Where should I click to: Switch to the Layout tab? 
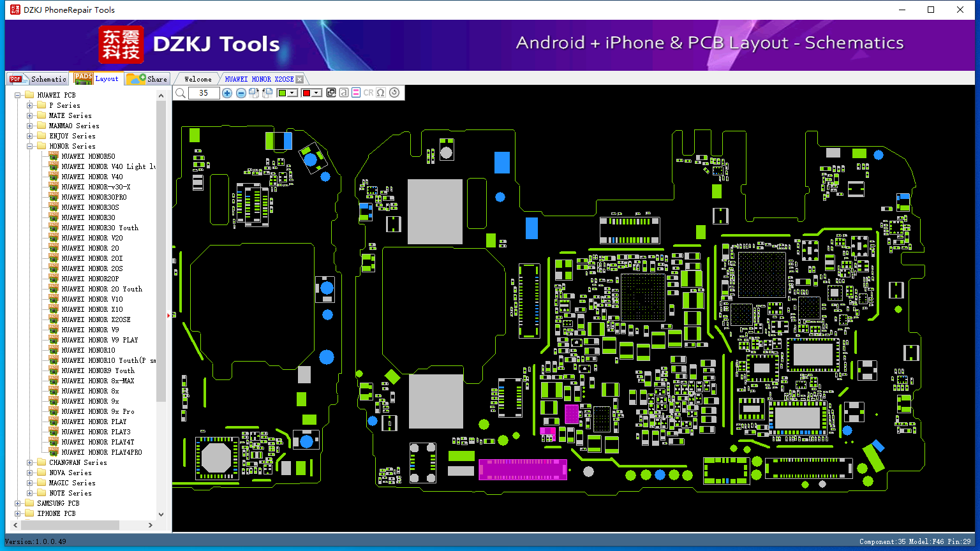point(96,78)
